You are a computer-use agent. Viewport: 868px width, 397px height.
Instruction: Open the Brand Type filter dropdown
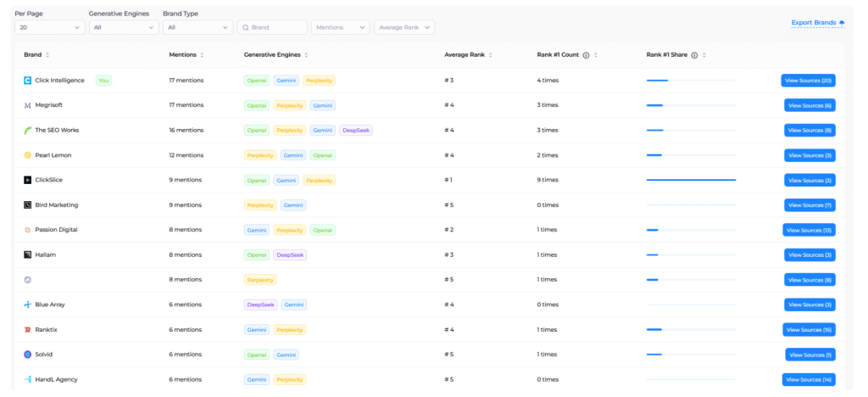[197, 27]
